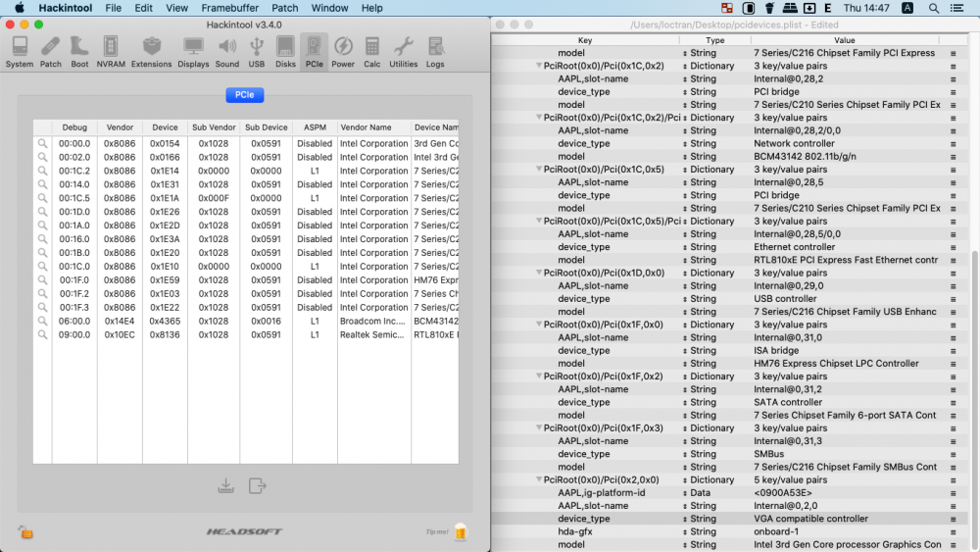Screen dimensions: 980x552
Task: Open the Utilities toolbar section
Action: coord(403,52)
